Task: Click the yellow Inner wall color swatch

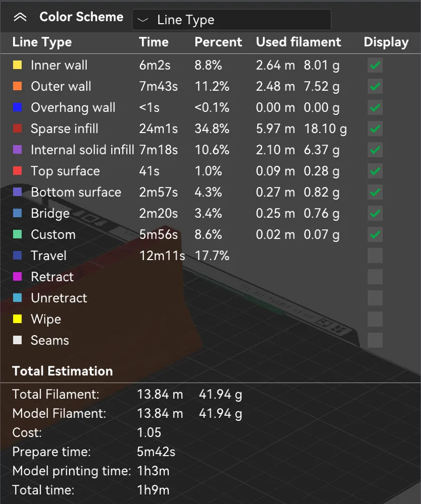Action: pos(17,65)
